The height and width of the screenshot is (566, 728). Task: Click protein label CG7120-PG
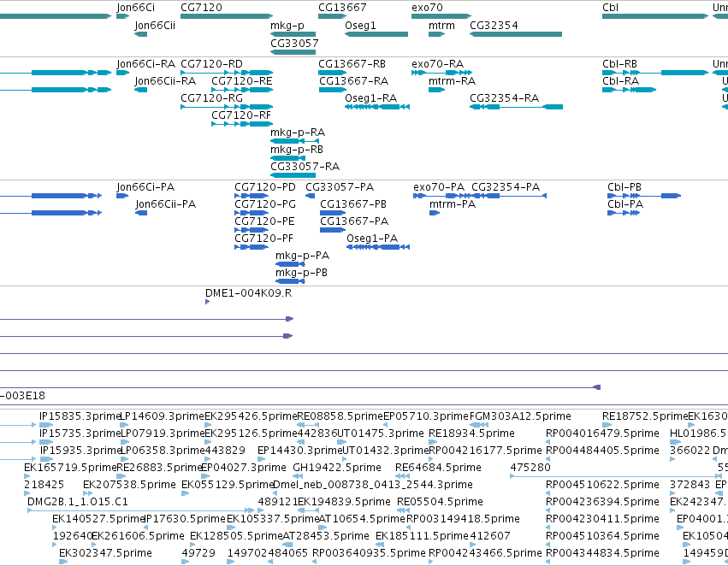tap(265, 204)
